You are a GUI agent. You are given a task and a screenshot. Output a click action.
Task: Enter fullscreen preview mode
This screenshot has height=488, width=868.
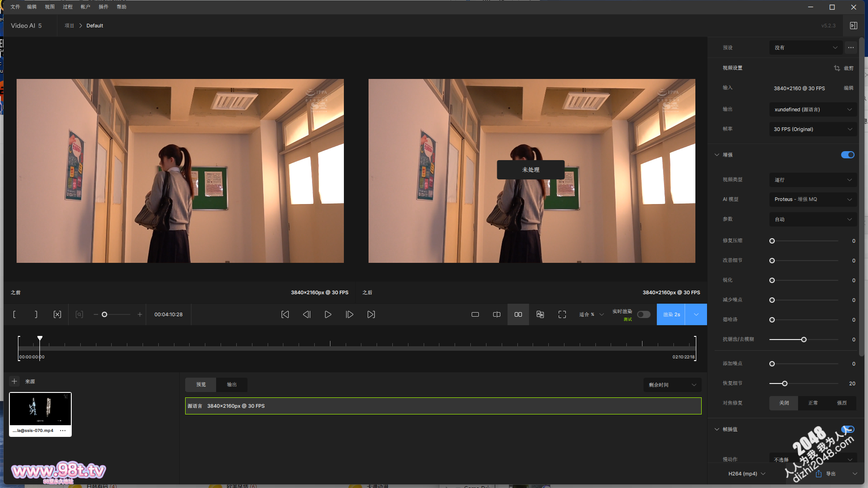tap(562, 314)
